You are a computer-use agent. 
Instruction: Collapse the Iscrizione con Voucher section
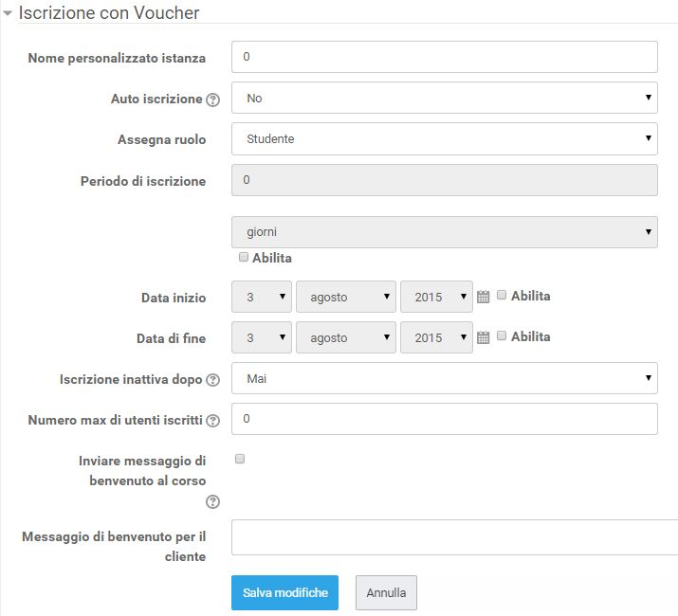[8, 13]
